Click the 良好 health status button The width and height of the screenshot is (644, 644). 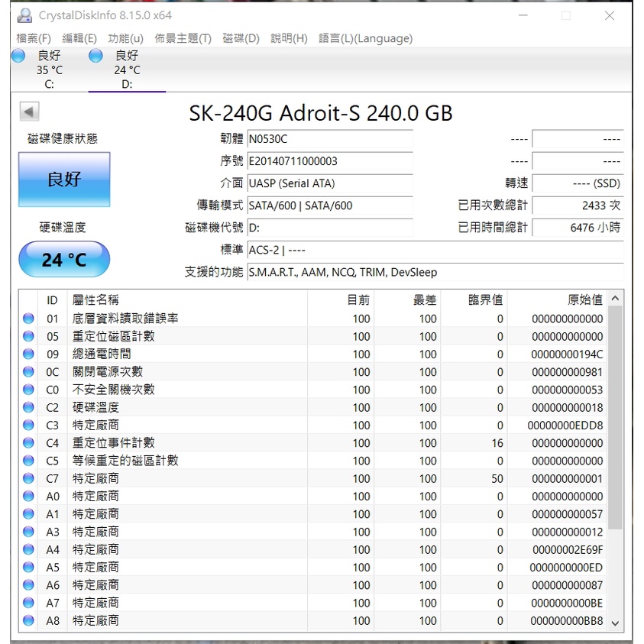coord(64,179)
